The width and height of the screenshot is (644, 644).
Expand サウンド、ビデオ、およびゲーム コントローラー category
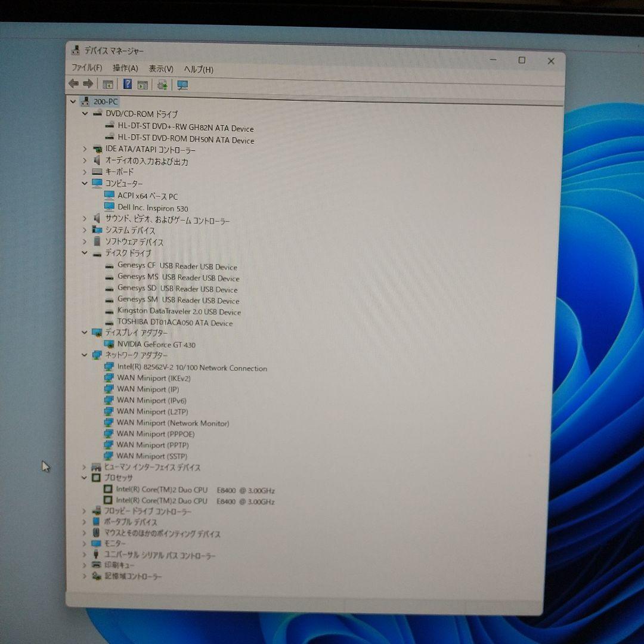(84, 218)
